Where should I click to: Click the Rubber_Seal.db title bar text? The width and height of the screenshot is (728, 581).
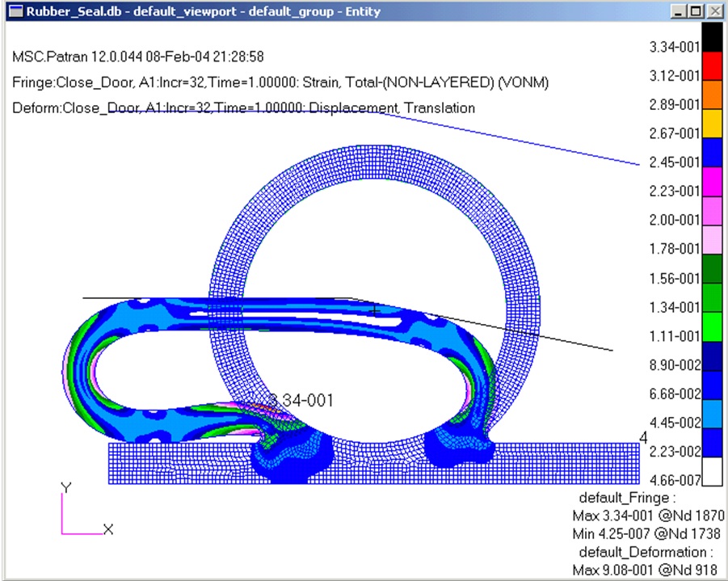202,11
